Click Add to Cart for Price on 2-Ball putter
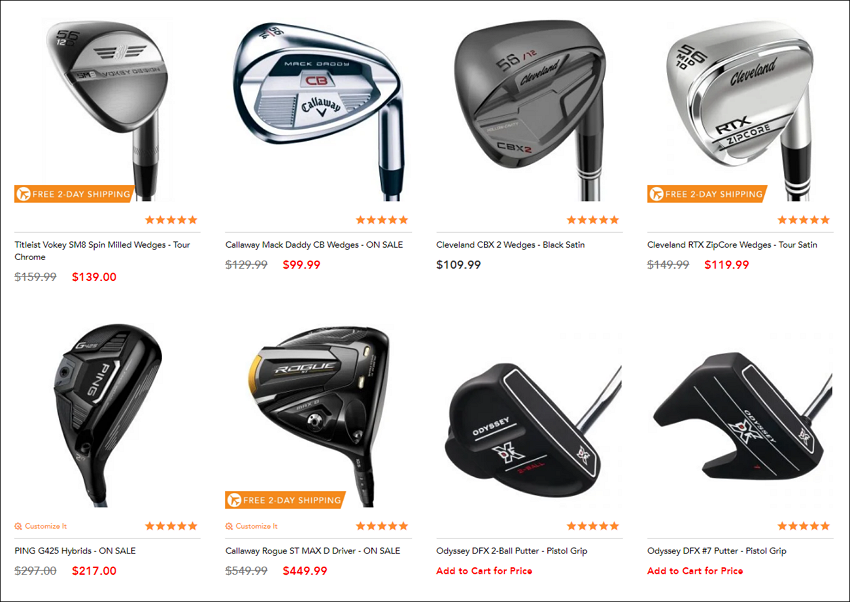 tap(484, 571)
